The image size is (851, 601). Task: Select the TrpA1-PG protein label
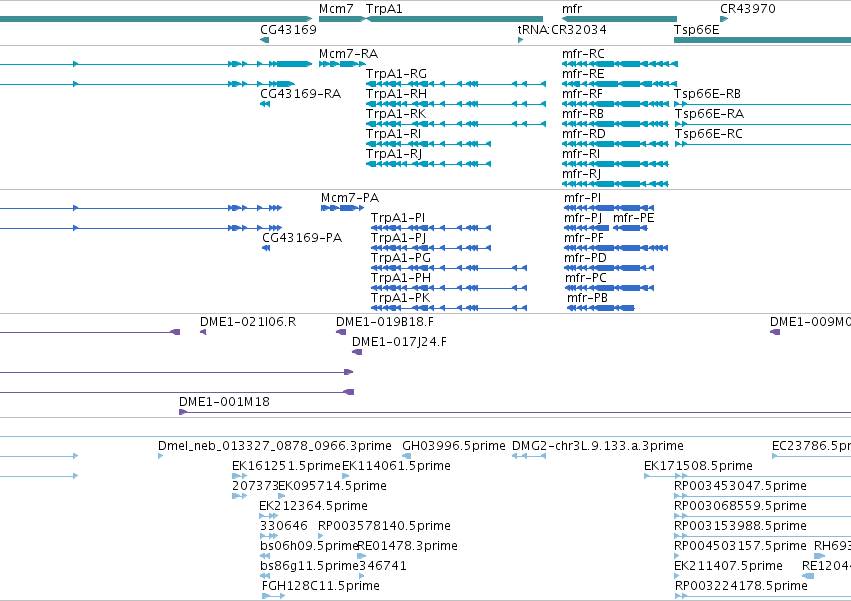tap(401, 258)
